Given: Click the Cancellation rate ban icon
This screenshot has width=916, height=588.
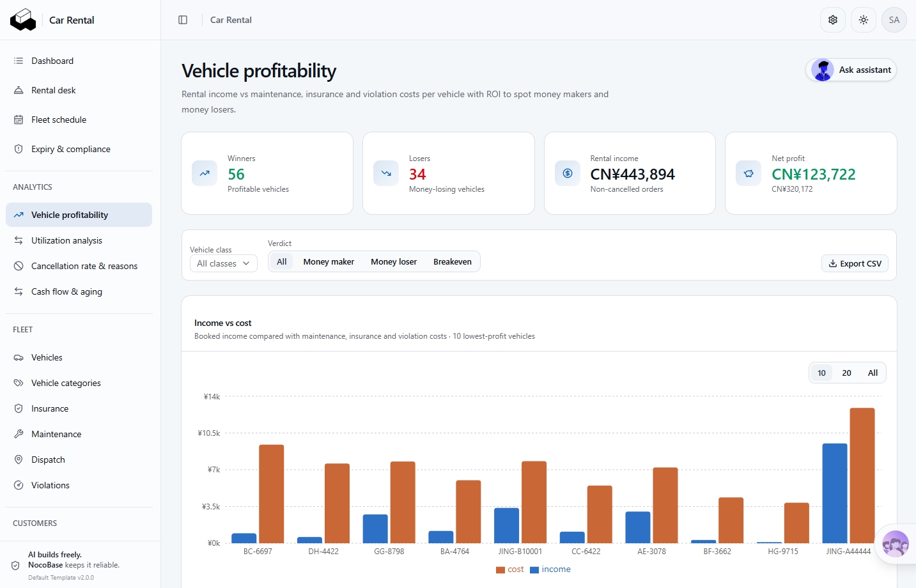Looking at the screenshot, I should [19, 266].
